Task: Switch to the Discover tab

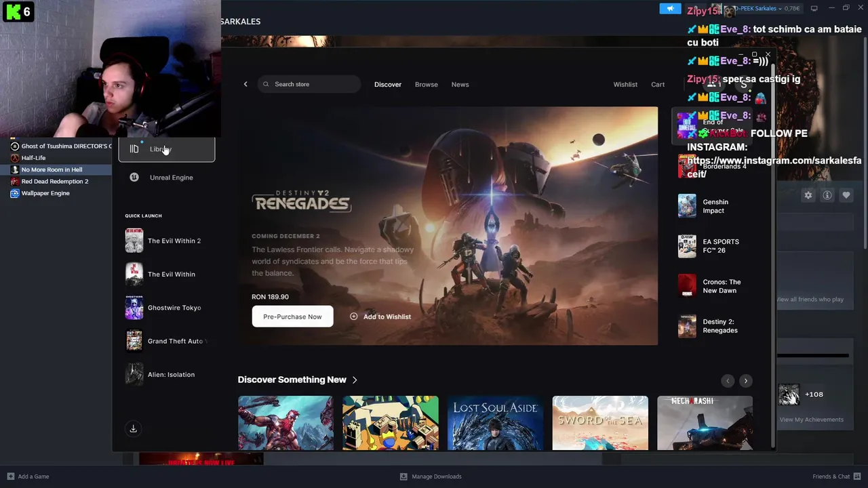Action: [388, 85]
